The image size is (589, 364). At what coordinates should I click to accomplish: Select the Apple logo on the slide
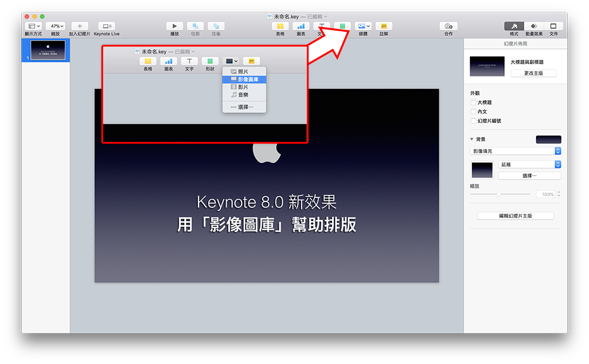(x=267, y=153)
